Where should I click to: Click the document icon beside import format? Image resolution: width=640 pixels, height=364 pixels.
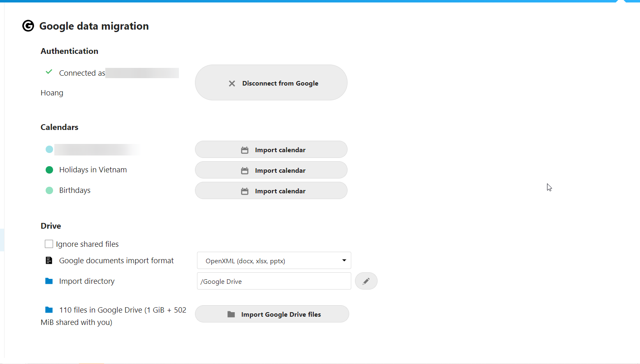[49, 260]
